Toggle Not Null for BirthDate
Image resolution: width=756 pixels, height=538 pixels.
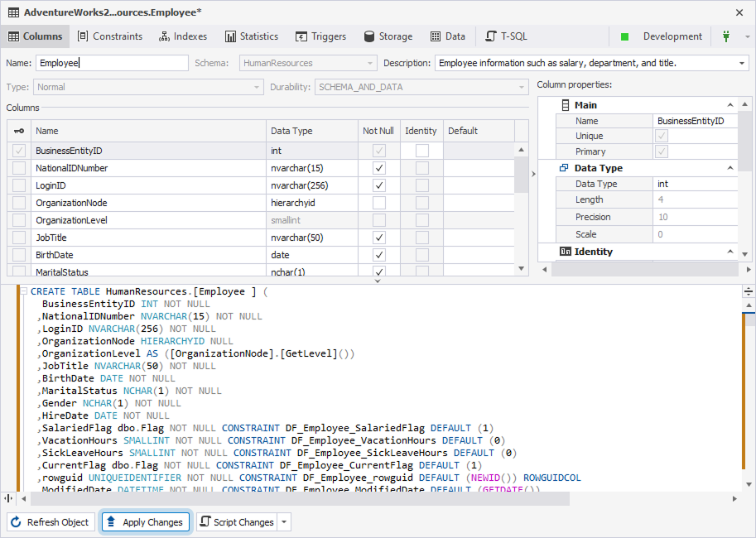pos(379,255)
